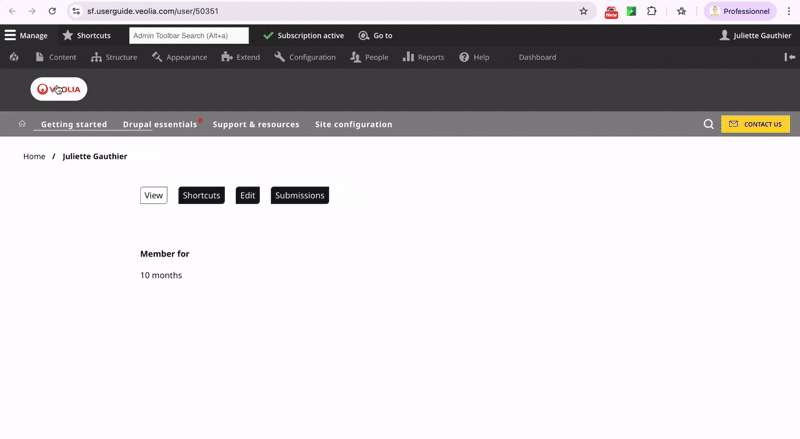Click the Drupal home icon in toolbar

pos(14,57)
